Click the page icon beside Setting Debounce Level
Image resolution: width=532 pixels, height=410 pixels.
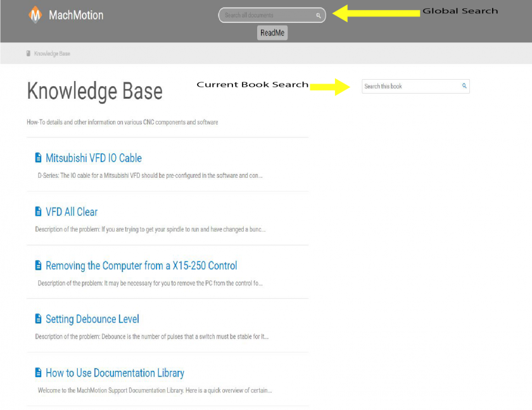pos(39,318)
